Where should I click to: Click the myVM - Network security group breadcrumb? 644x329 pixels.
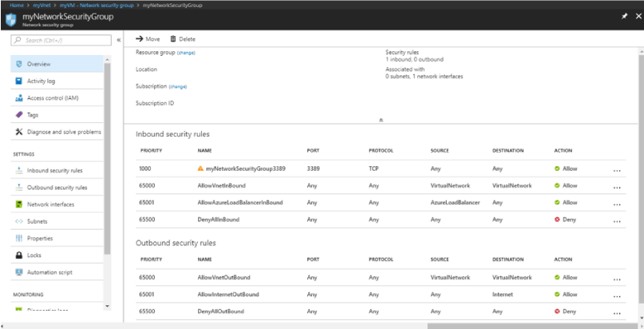(x=97, y=6)
